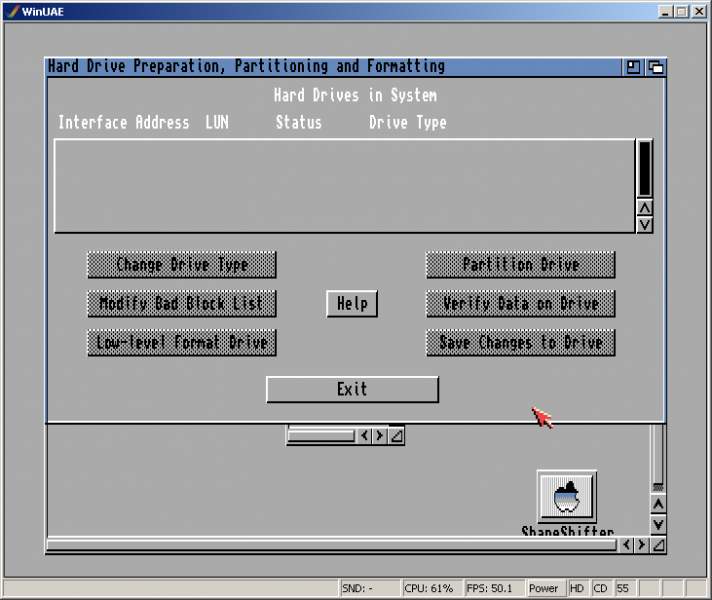Click the HD indicator in the status bar
The height and width of the screenshot is (600, 712).
[578, 589]
